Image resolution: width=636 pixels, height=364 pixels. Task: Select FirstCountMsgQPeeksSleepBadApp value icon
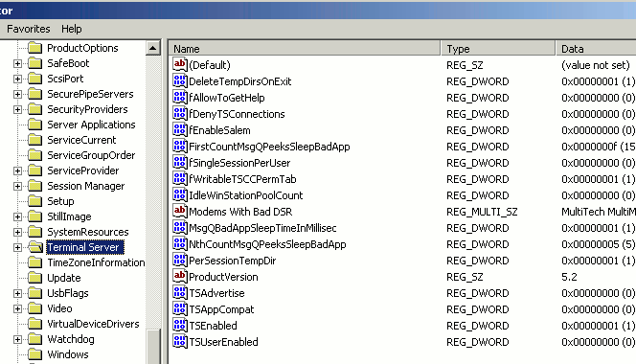click(180, 146)
